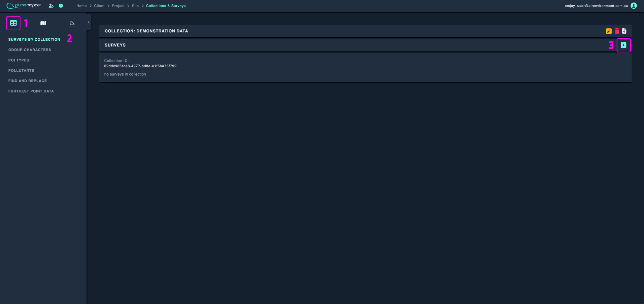Go to Home breadcrumb
Viewport: 644px width, 304px height.
(x=81, y=6)
